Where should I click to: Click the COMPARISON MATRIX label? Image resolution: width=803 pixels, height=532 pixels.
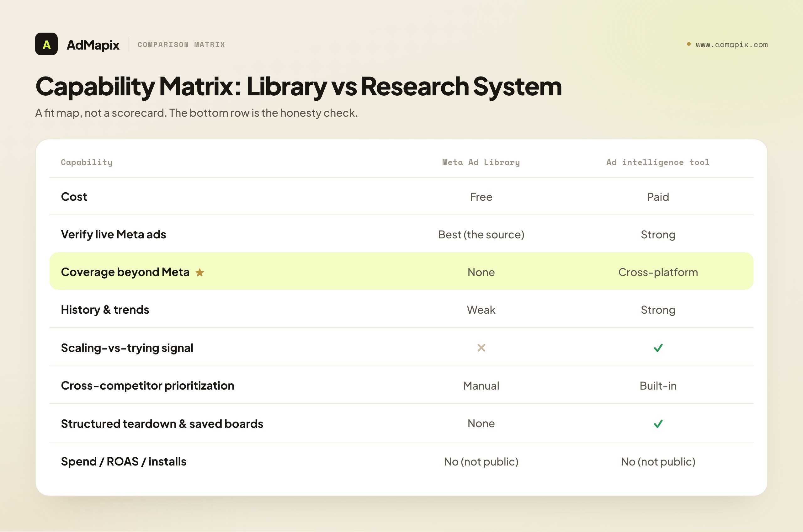pyautogui.click(x=181, y=45)
